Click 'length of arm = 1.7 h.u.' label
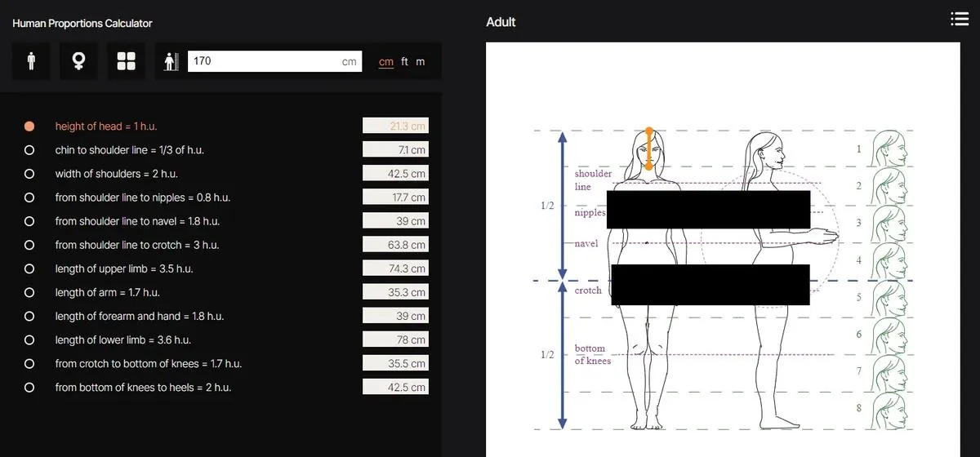 point(107,292)
